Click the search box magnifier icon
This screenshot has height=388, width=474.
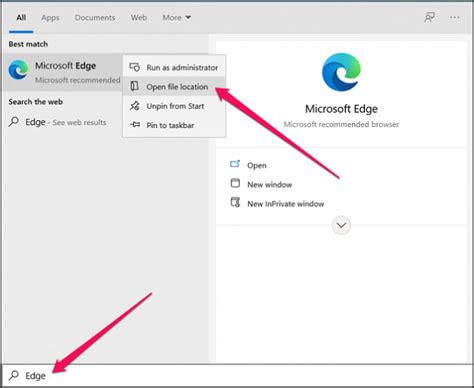coord(14,375)
